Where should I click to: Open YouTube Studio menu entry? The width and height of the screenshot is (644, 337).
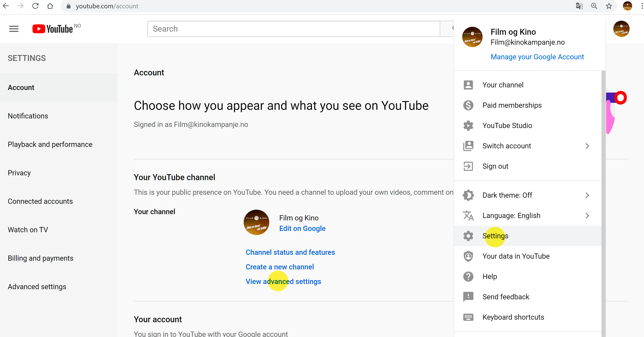tap(528, 125)
